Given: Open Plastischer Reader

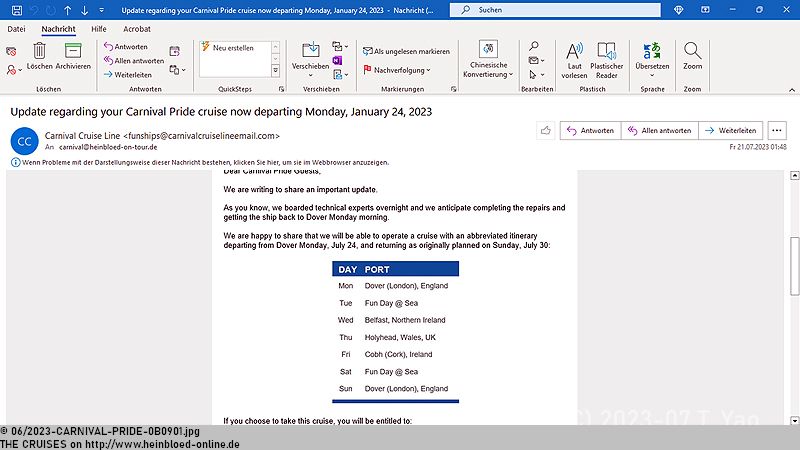Looking at the screenshot, I should [607, 60].
